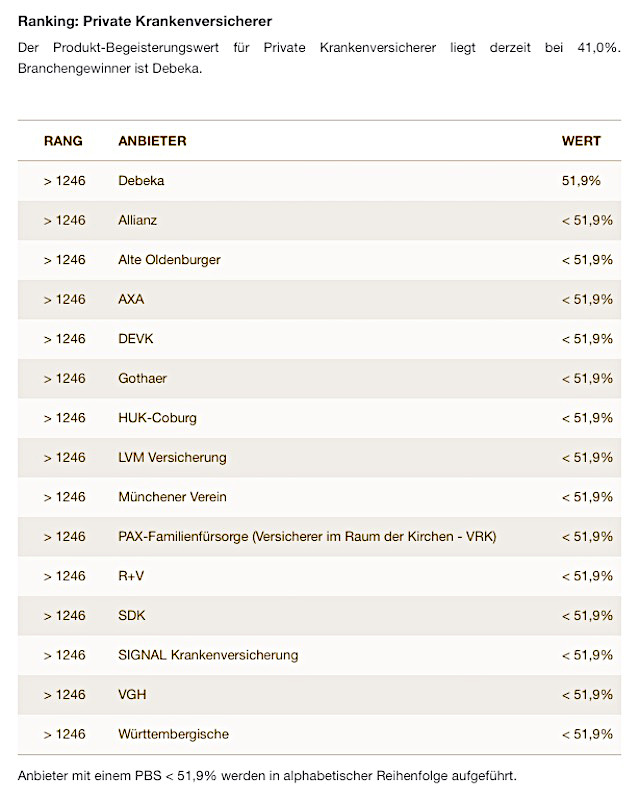Choose Gothaer from the ranking table
Viewport: 639px width, 800px height.
(142, 378)
